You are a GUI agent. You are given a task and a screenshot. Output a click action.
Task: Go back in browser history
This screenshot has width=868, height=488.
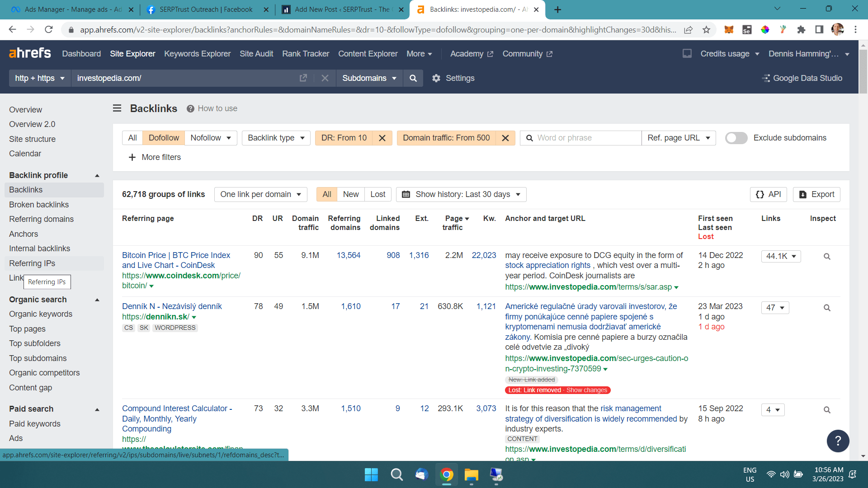click(x=13, y=30)
